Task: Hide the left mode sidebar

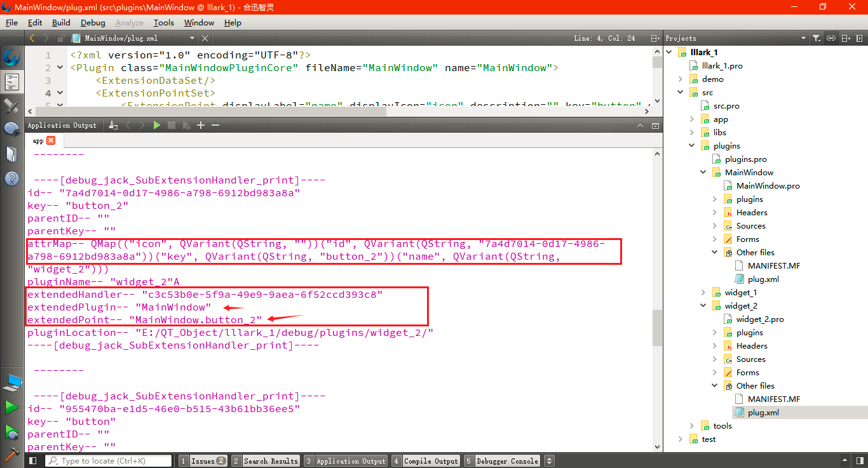Action: (x=32, y=460)
